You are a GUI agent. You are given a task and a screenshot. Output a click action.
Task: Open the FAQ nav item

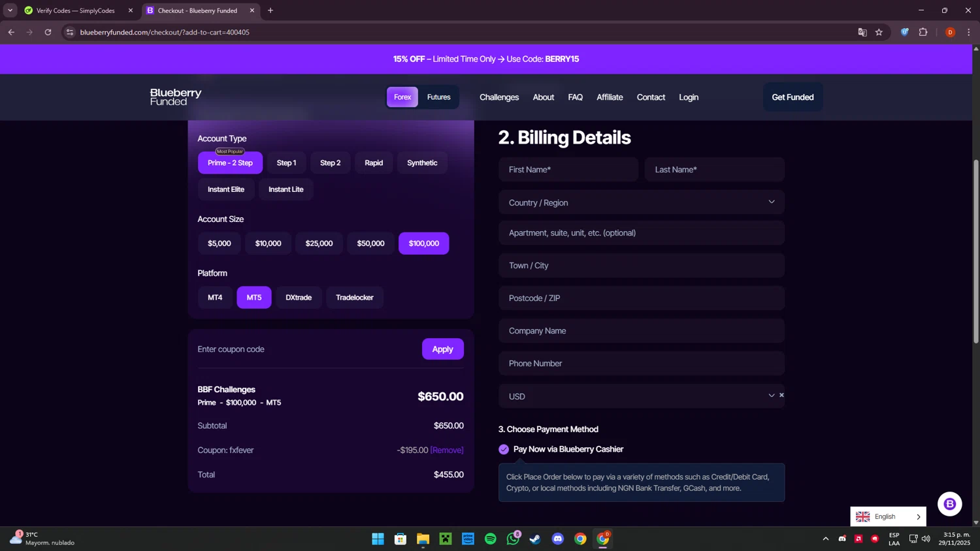(x=575, y=97)
